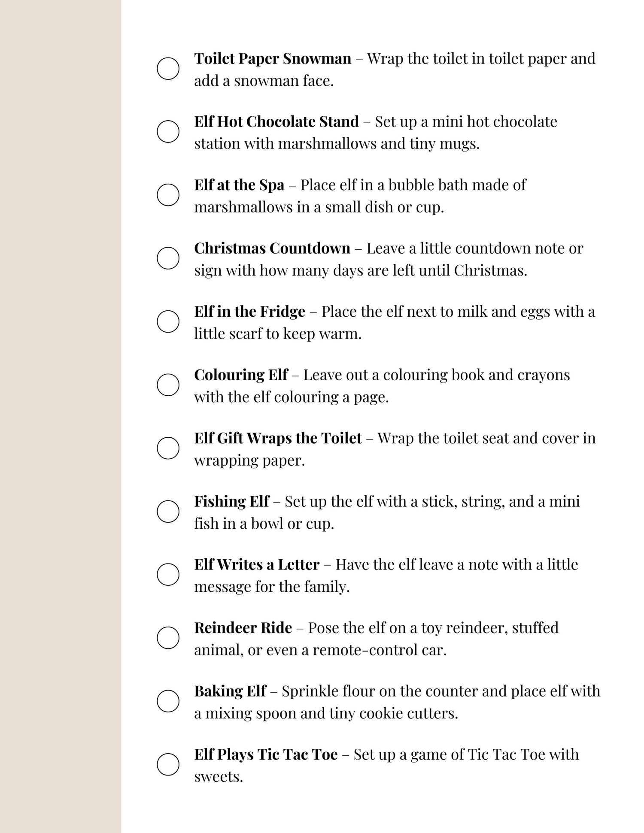Tick the Elf in the Fridge circle
The height and width of the screenshot is (833, 644).
click(168, 322)
